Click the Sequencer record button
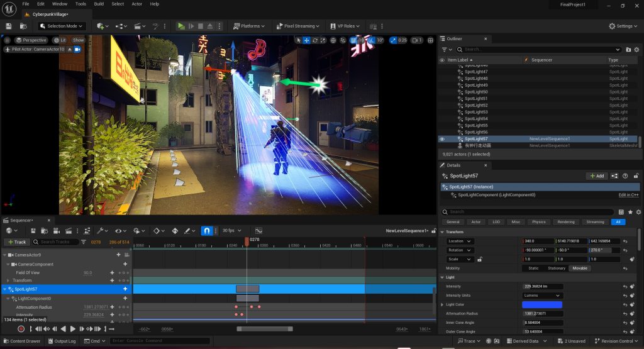Screen dimensions: 644x349 coord(21,329)
